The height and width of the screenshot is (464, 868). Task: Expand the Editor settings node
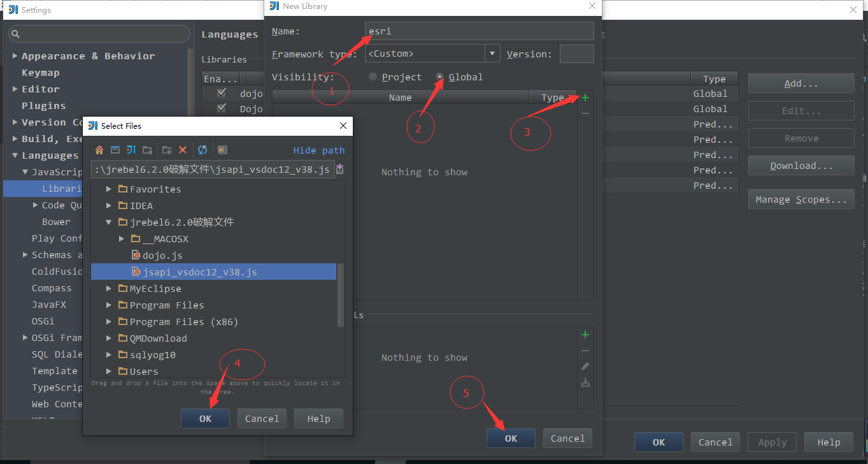click(x=15, y=89)
